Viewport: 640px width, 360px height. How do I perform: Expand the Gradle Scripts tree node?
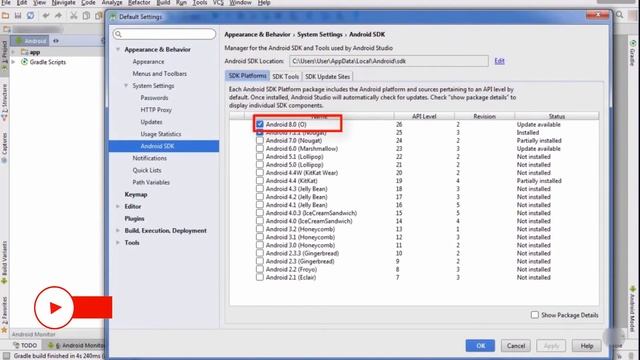click(x=13, y=62)
